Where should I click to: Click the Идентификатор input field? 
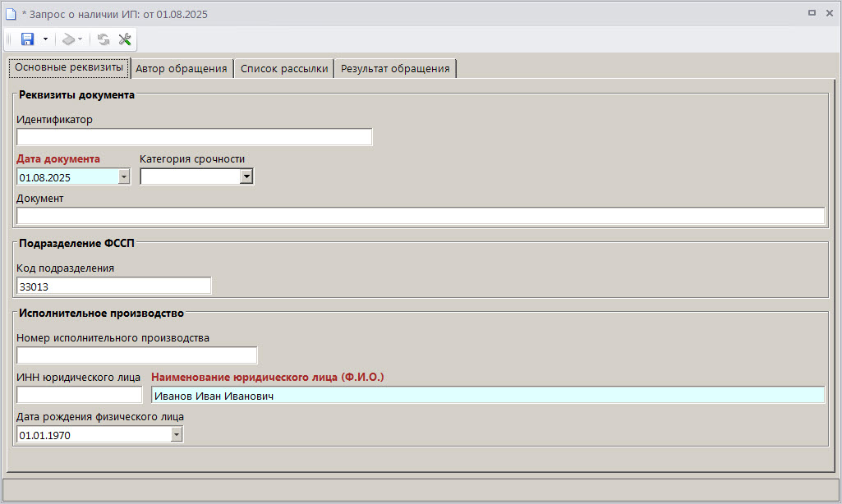pyautogui.click(x=194, y=137)
